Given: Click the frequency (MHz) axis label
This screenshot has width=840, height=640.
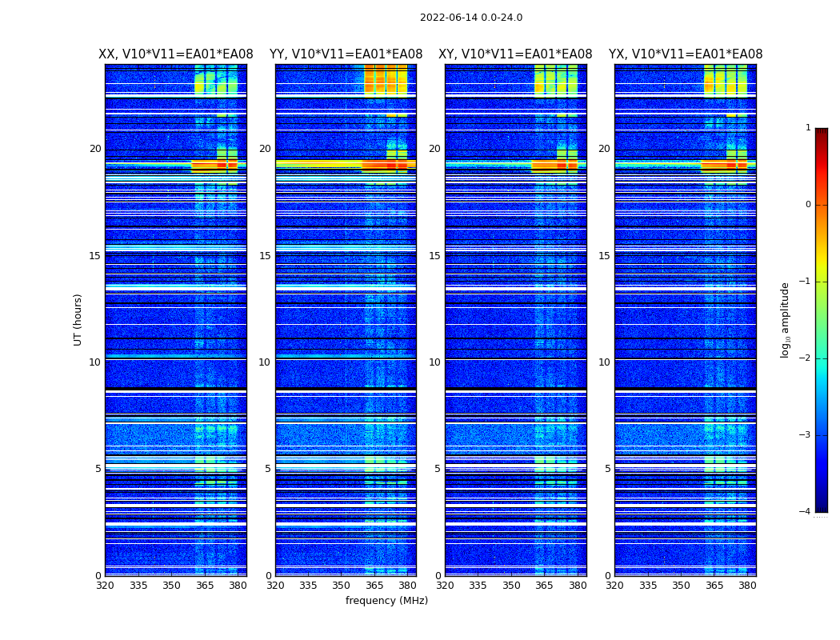Looking at the screenshot, I should (x=386, y=600).
